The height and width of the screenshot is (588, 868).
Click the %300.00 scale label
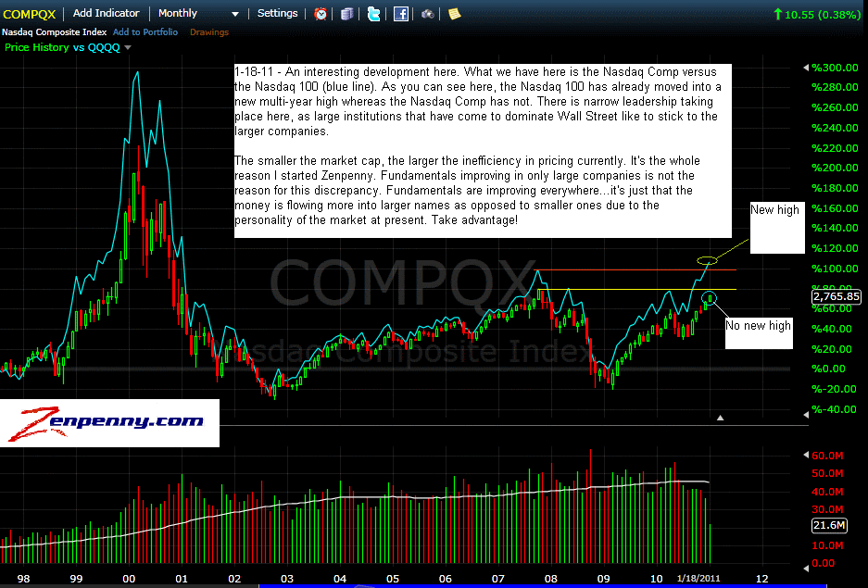[835, 68]
